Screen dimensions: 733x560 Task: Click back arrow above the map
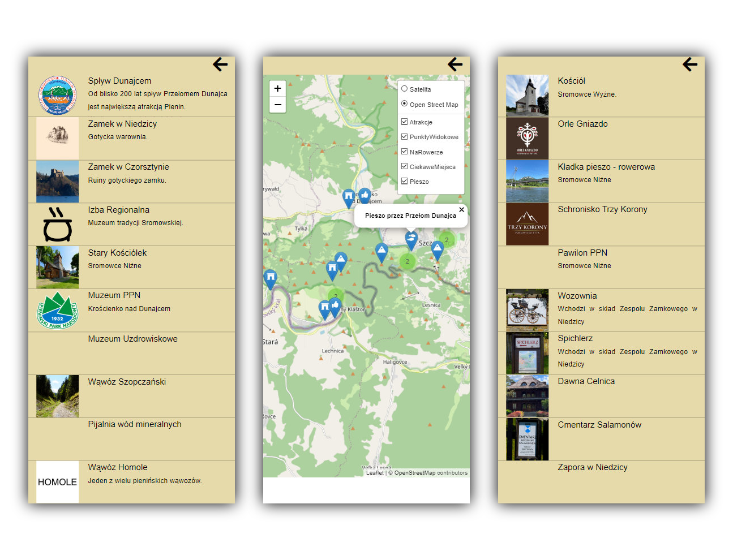point(455,64)
